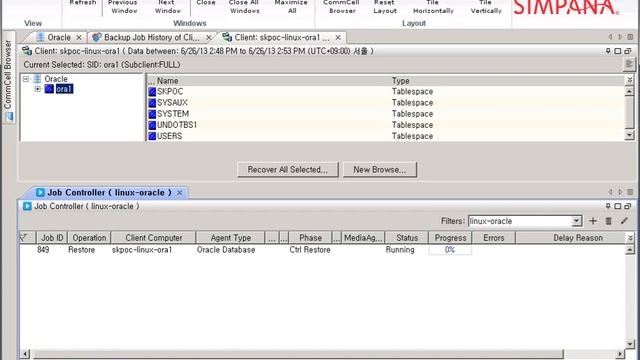Select the UNDOTBS1 row name
Screen dimensions: 640x360
[177, 124]
